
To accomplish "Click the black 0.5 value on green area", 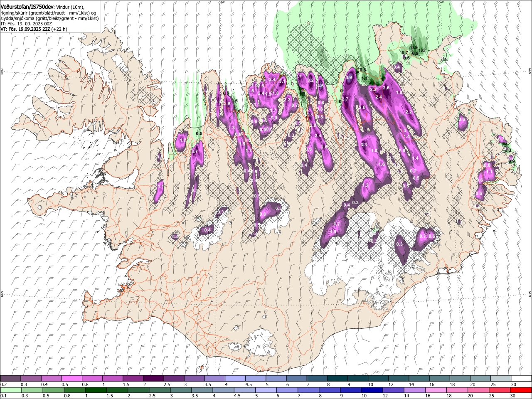I will click(x=199, y=133).
